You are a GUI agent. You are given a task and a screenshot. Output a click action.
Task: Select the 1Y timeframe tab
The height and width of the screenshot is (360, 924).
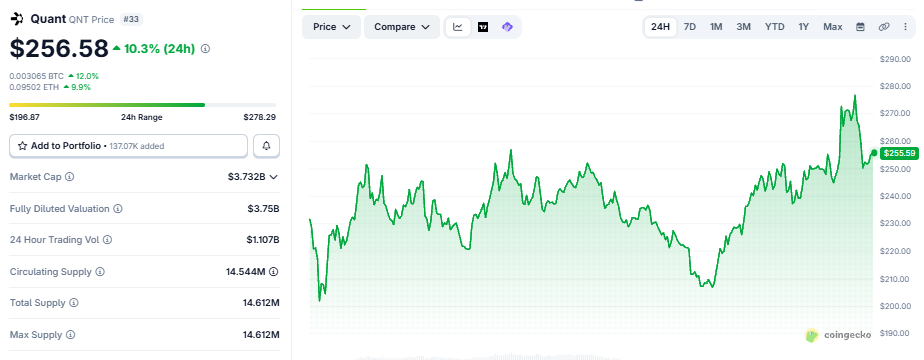click(x=804, y=27)
